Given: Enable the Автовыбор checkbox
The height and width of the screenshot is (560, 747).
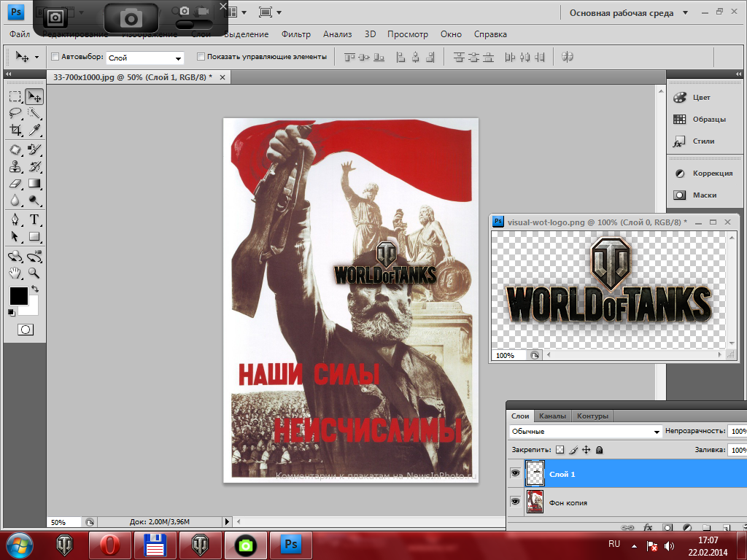Looking at the screenshot, I should pyautogui.click(x=55, y=57).
